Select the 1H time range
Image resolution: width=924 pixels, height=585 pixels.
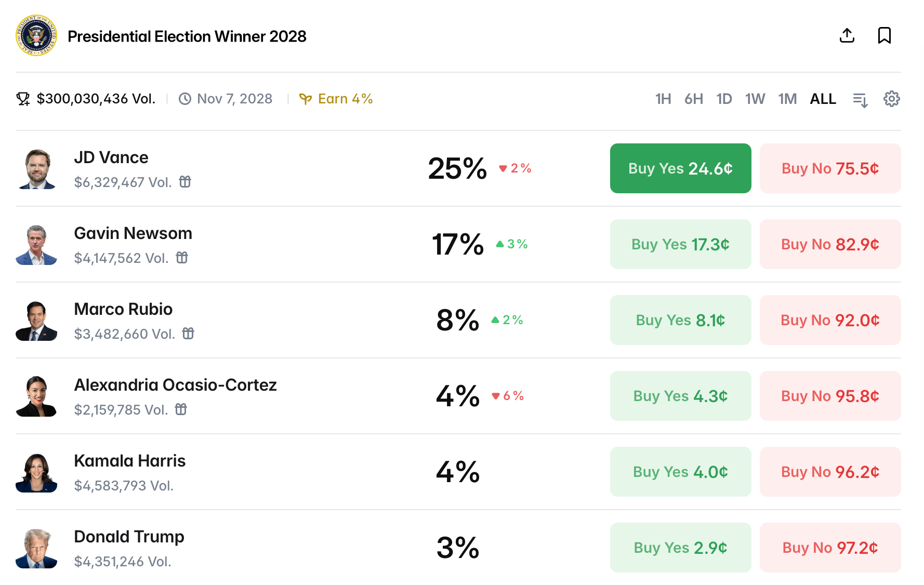coord(663,99)
